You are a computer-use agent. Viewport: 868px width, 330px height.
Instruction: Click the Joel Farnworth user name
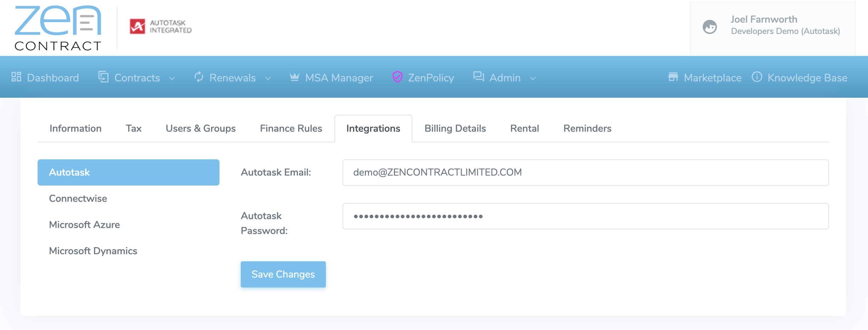pyautogui.click(x=764, y=19)
